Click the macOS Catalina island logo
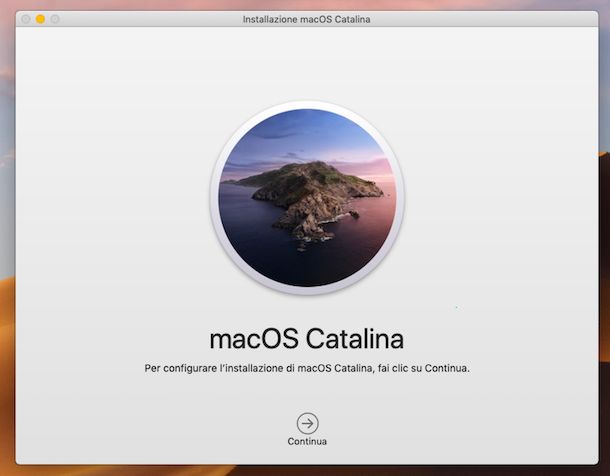The height and width of the screenshot is (476, 610). click(x=307, y=198)
